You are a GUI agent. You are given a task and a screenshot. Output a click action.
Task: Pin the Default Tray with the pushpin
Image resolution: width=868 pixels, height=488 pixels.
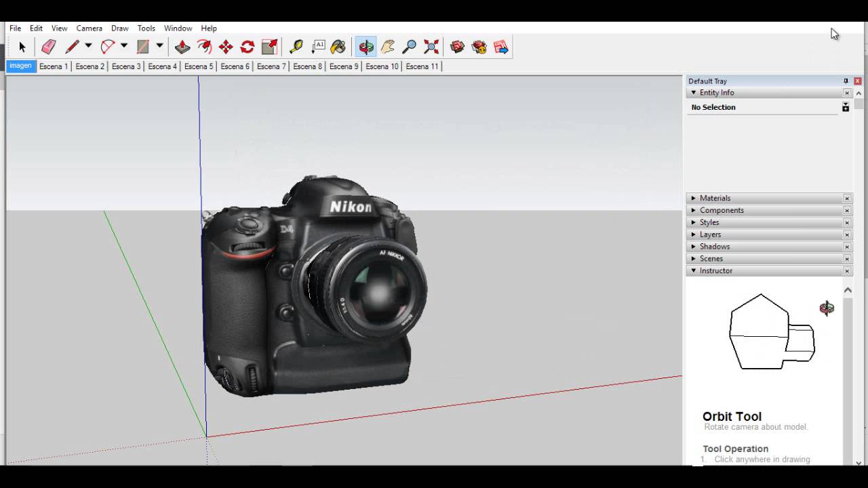tap(846, 81)
